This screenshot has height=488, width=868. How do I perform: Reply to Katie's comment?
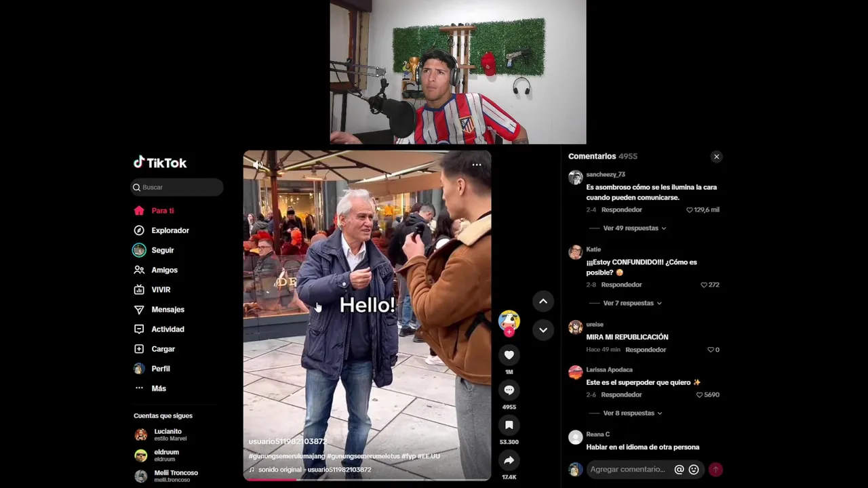pos(621,285)
